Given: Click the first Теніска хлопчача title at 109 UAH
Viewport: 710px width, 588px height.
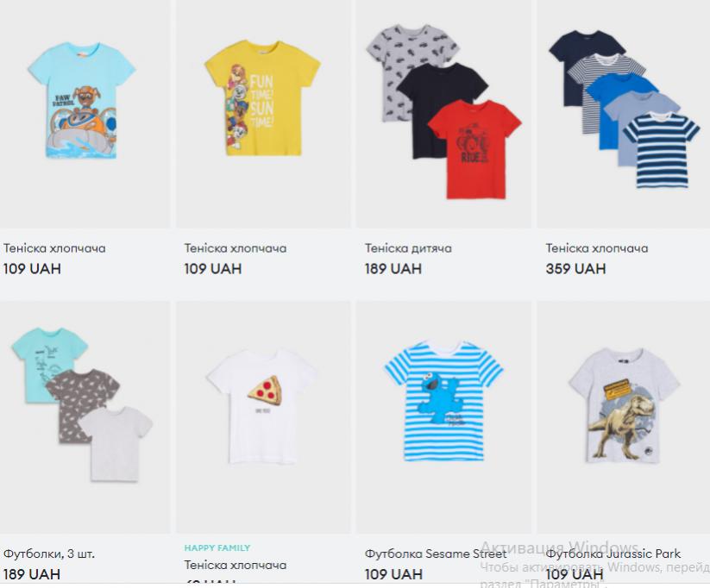Looking at the screenshot, I should click(x=54, y=248).
